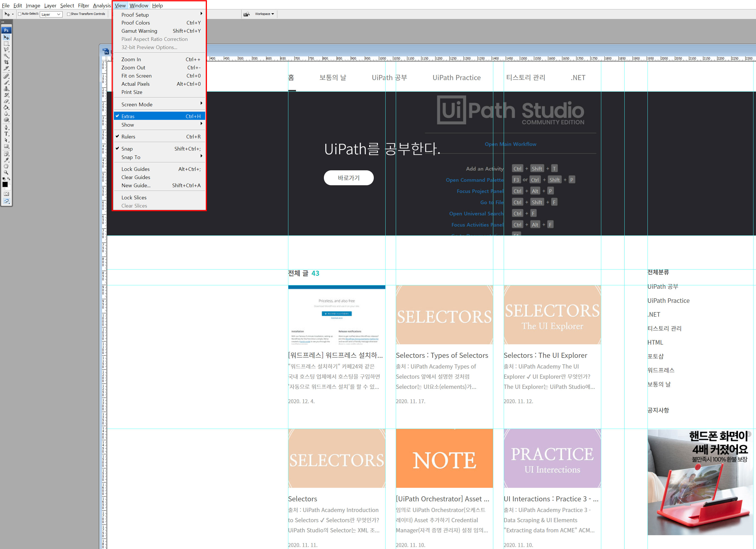Choose Fit on Screen
756x549 pixels.
click(x=159, y=76)
